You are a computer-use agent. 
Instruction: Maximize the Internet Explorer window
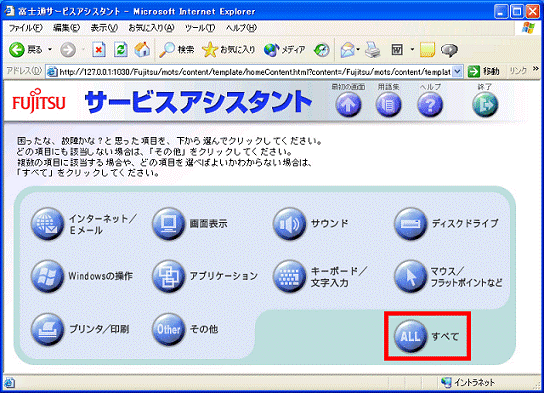click(517, 12)
